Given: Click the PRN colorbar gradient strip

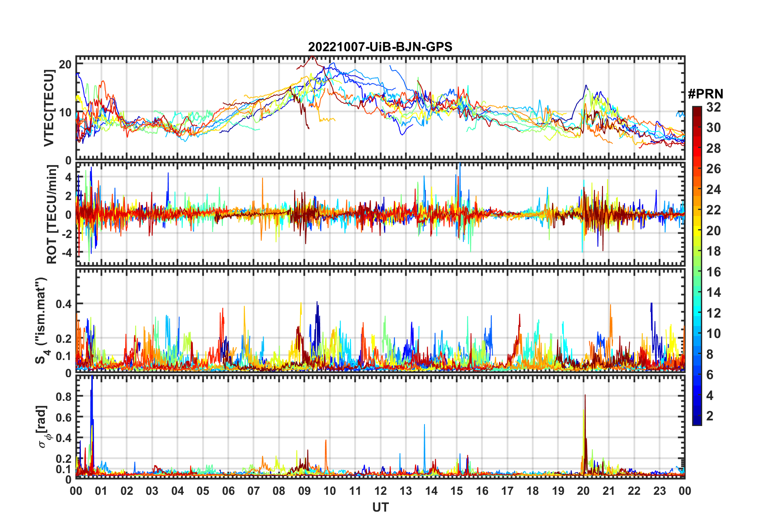Looking at the screenshot, I should [697, 266].
